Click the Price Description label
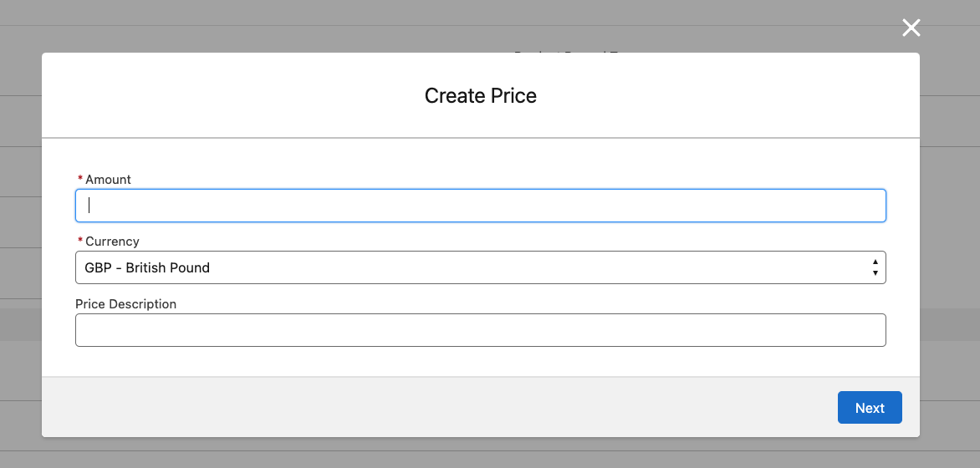 (x=125, y=303)
